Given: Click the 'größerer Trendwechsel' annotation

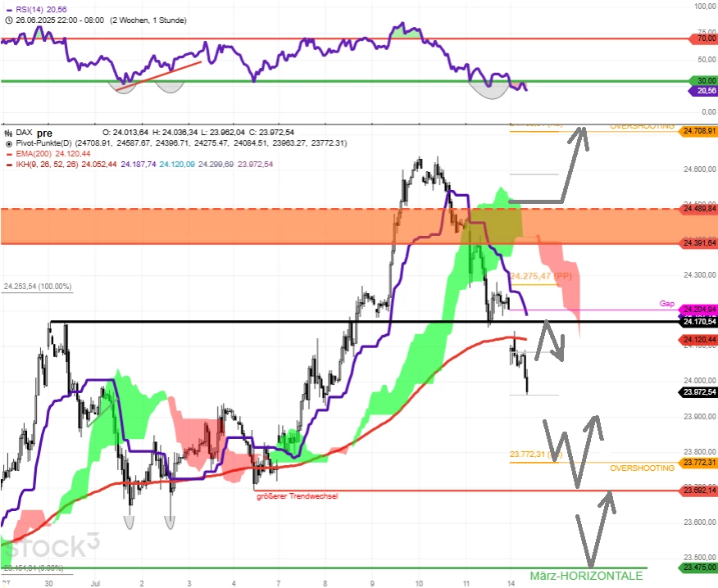Looking at the screenshot, I should coord(298,496).
